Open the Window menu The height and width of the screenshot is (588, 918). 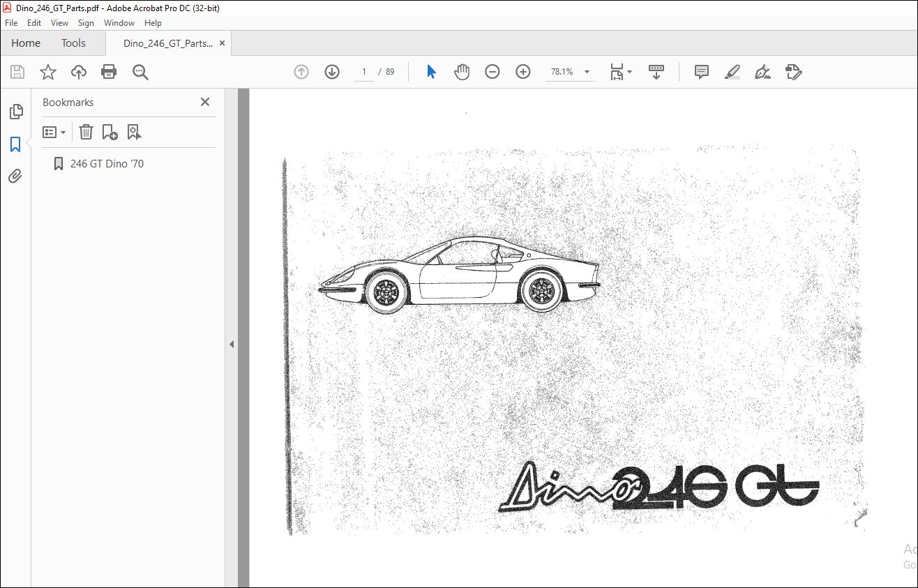pos(119,23)
